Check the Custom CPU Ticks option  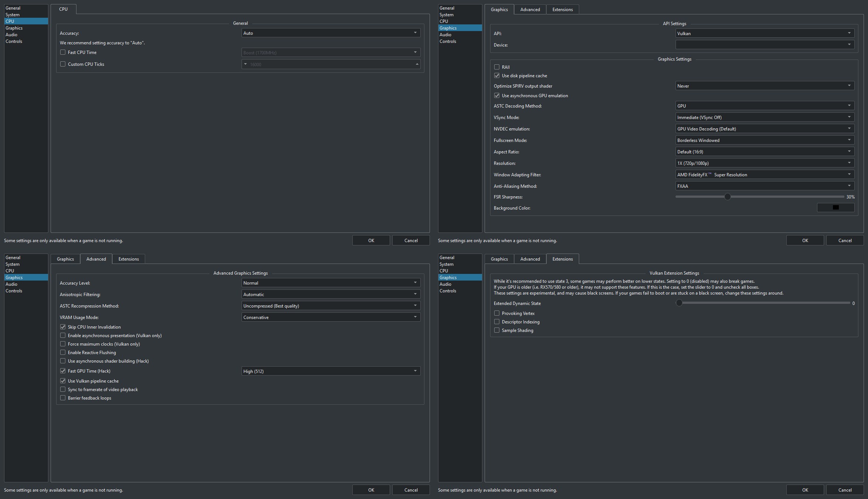63,64
